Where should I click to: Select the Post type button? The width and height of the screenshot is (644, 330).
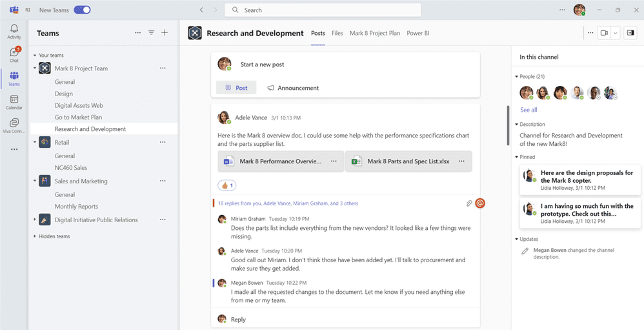coord(236,88)
